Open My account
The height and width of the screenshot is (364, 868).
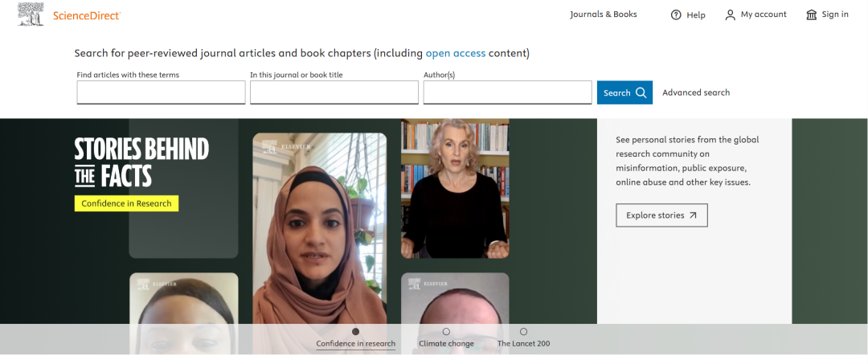click(x=764, y=14)
